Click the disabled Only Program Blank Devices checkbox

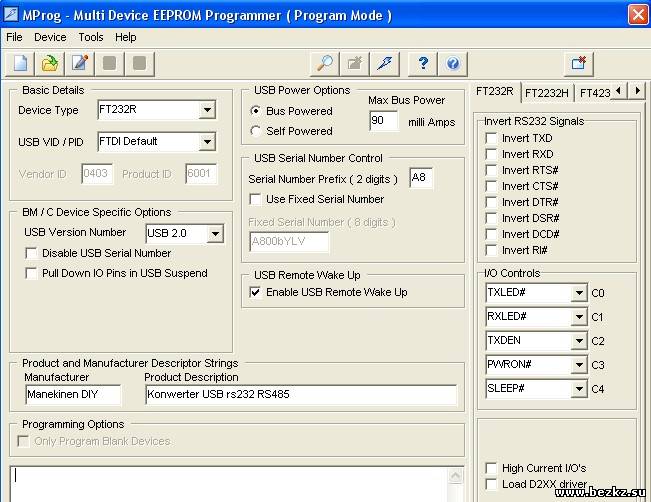tap(23, 441)
